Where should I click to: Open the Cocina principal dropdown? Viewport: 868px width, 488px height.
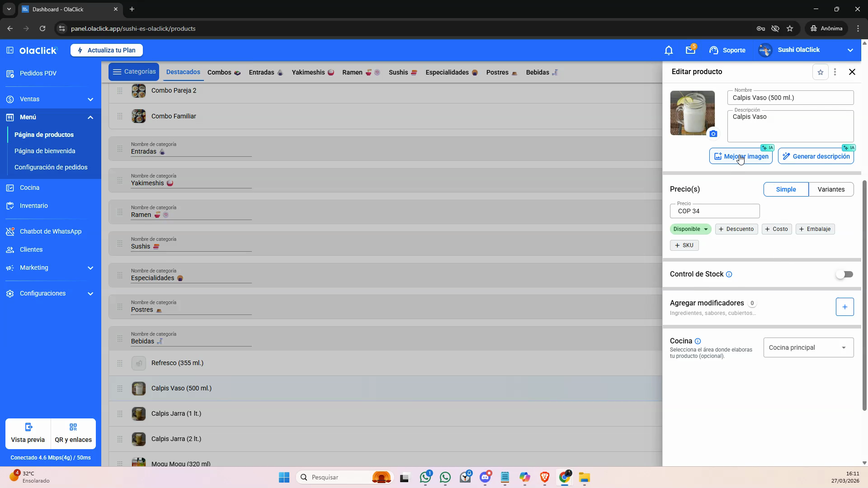tap(808, 347)
